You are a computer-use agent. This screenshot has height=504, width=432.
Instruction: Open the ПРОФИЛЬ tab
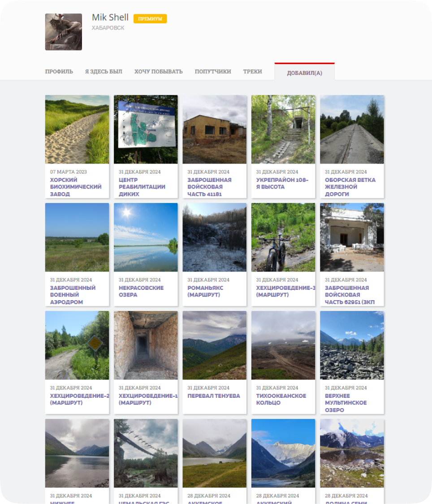pyautogui.click(x=59, y=72)
